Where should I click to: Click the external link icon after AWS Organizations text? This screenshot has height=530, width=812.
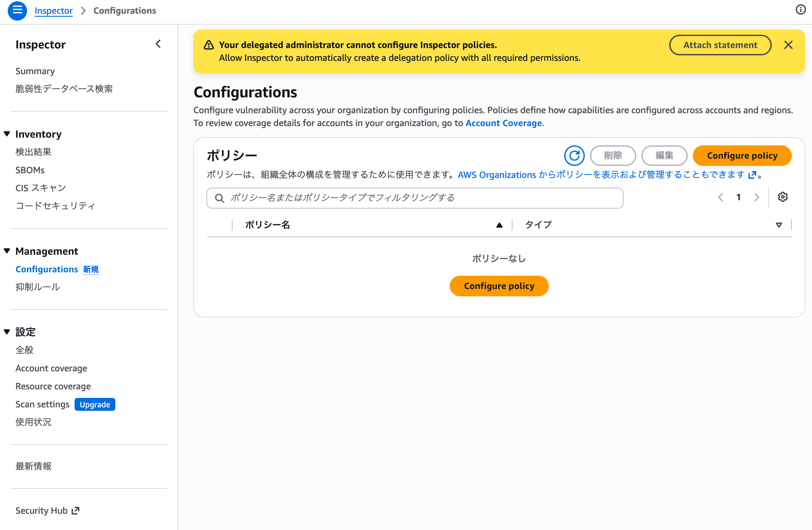tap(752, 175)
